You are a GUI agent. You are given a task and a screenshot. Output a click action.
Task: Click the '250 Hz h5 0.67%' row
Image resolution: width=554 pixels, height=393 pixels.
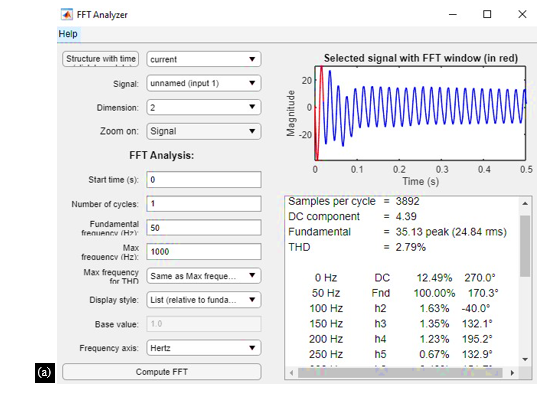pos(401,354)
